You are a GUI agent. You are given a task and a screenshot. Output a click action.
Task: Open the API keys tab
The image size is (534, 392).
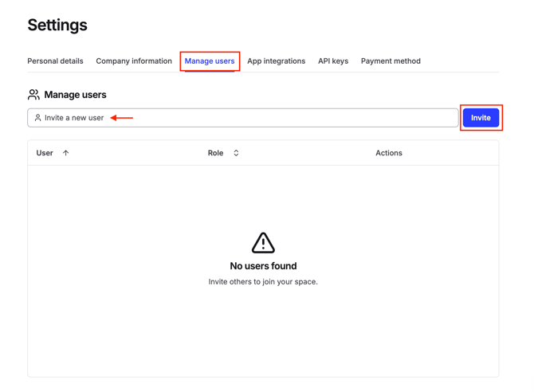[333, 61]
